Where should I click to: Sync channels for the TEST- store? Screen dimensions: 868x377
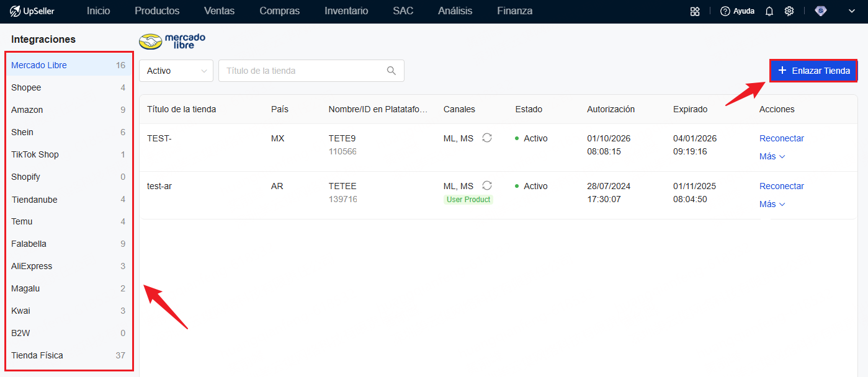click(x=487, y=138)
